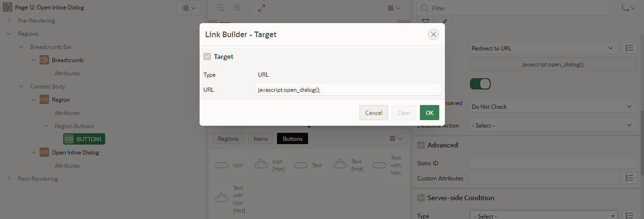The width and height of the screenshot is (644, 219).
Task: Open the go-to-group arrow menu
Action: coord(628,8)
